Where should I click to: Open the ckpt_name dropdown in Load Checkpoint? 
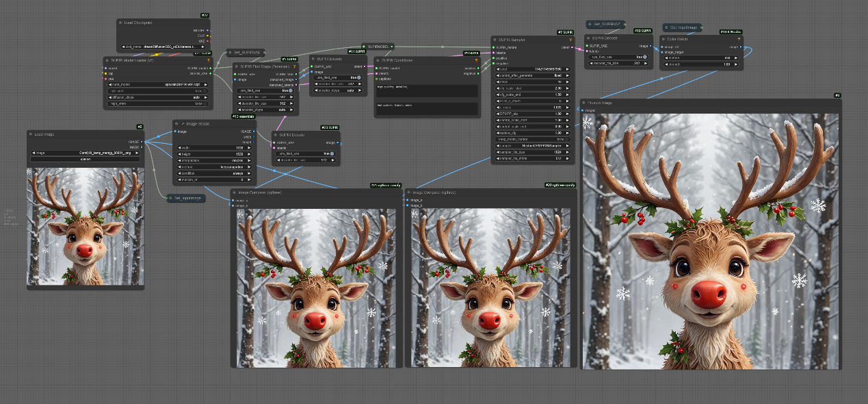click(164, 47)
